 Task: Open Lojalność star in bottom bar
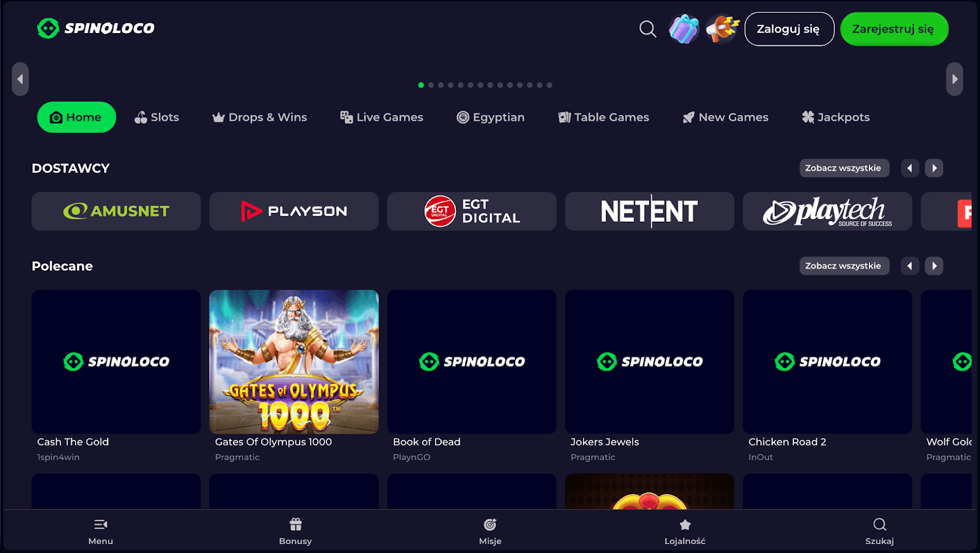coord(685,531)
